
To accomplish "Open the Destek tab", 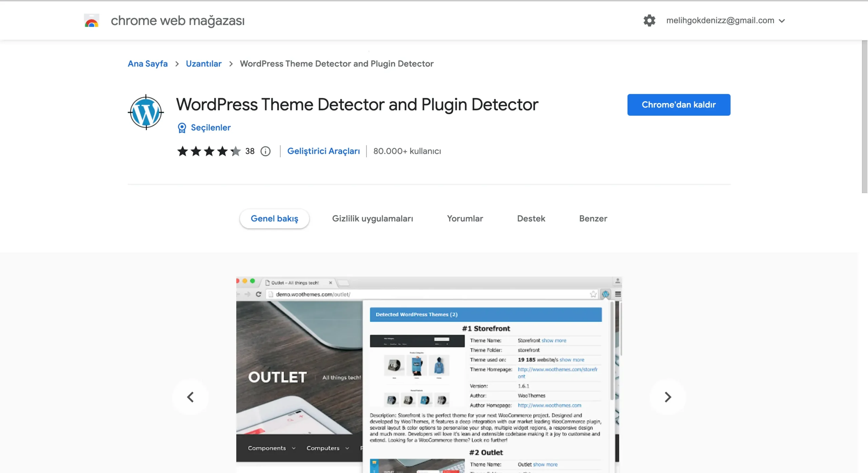I will (x=531, y=219).
